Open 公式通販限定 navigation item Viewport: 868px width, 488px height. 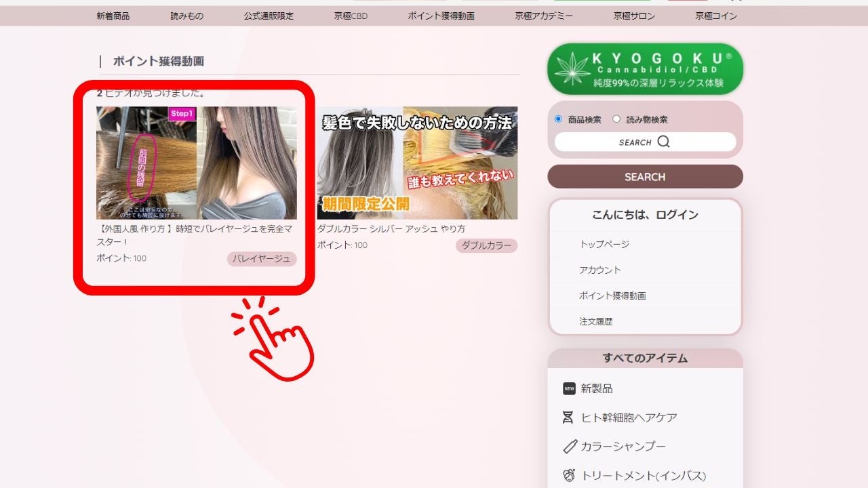point(269,16)
